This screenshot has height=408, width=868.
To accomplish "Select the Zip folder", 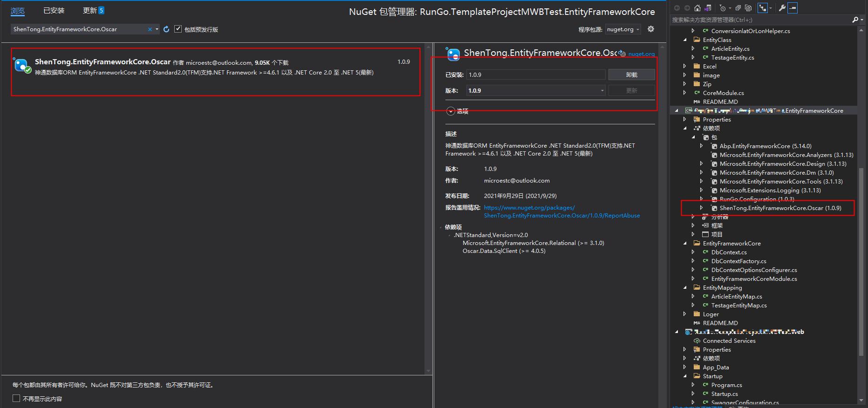I will [x=707, y=84].
